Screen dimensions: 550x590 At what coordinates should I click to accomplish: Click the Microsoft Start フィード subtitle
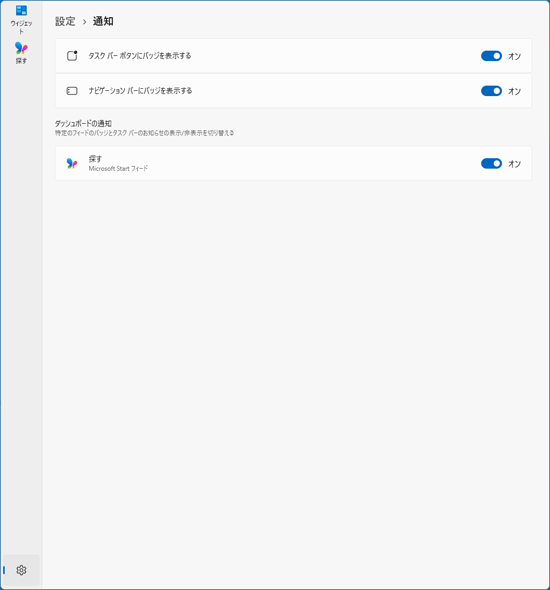click(118, 169)
